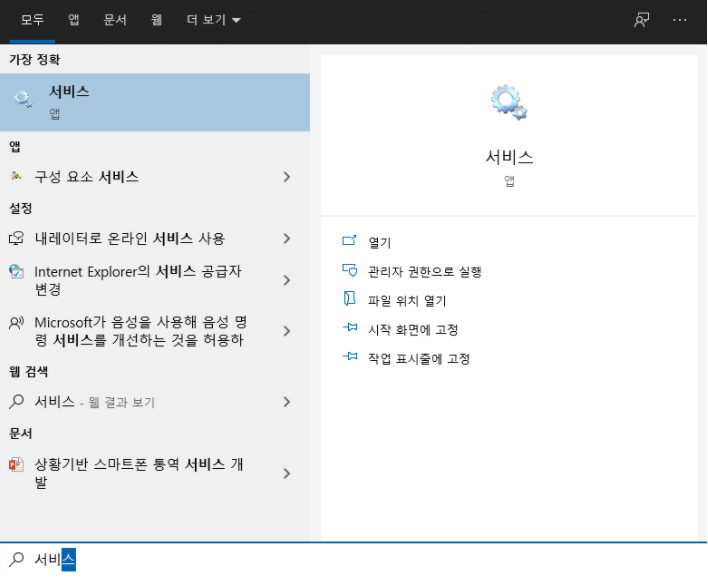Click the speech icon beside Microsoft가 음성을

tap(16, 323)
